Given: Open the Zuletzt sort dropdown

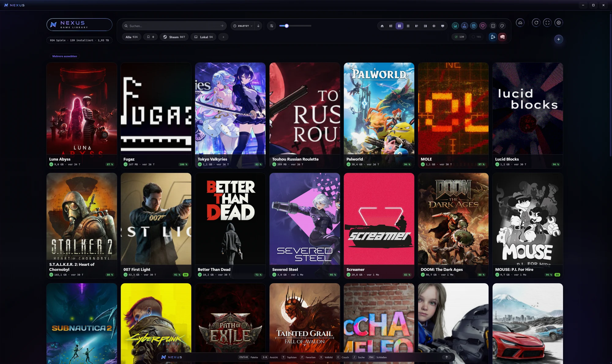Looking at the screenshot, I should coord(243,26).
